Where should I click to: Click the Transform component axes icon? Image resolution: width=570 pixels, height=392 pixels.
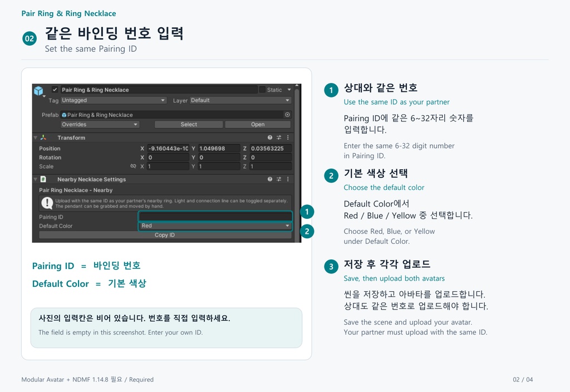pos(43,138)
